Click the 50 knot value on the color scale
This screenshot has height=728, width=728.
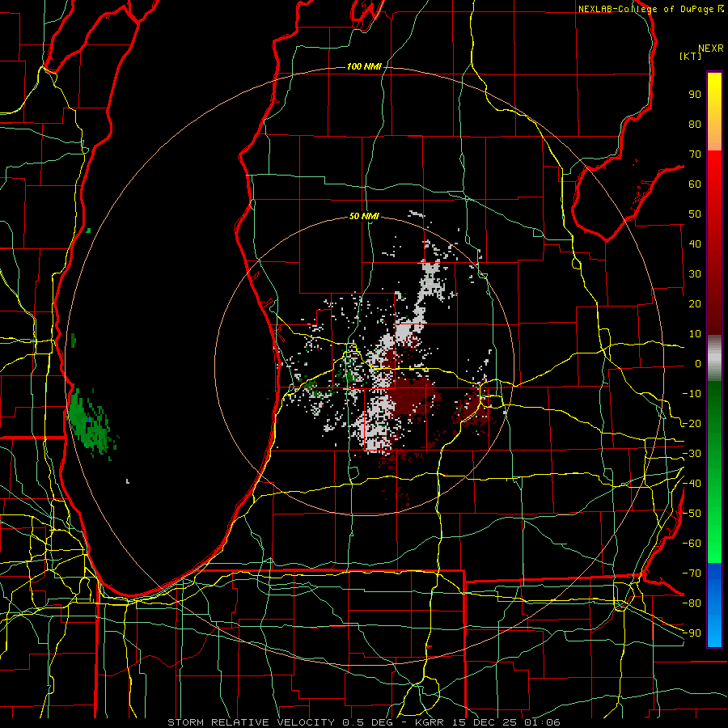(695, 214)
